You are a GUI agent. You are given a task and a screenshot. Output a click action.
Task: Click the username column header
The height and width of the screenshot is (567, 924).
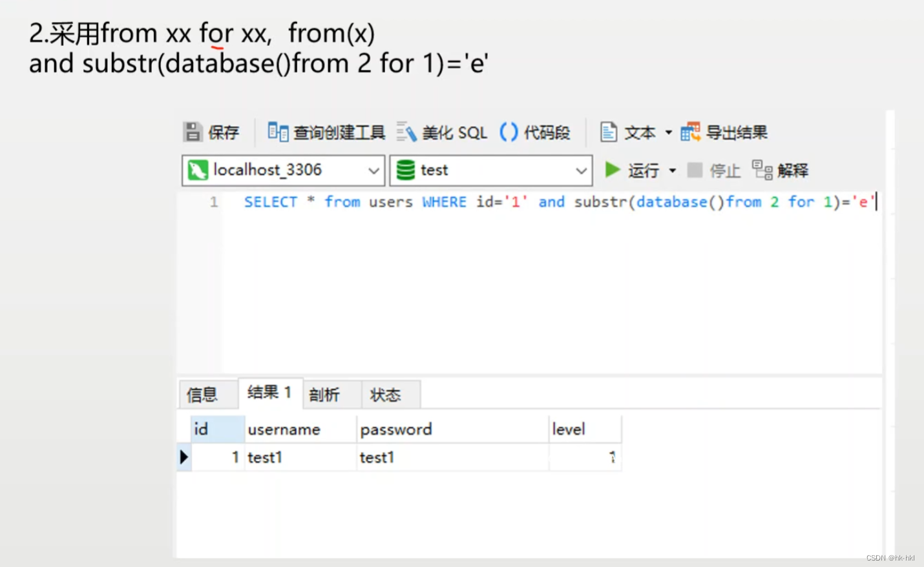tap(300, 429)
